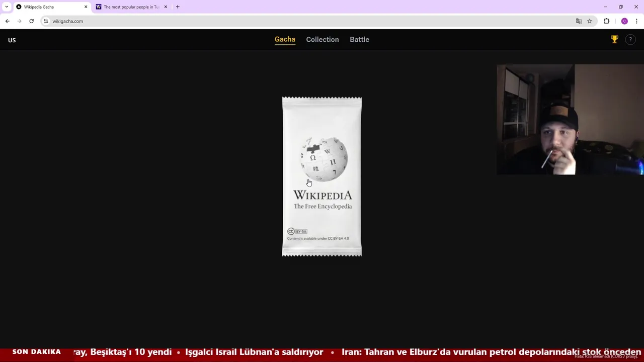The image size is (644, 362).
Task: Open the Chrome profile avatar
Action: coord(624,21)
